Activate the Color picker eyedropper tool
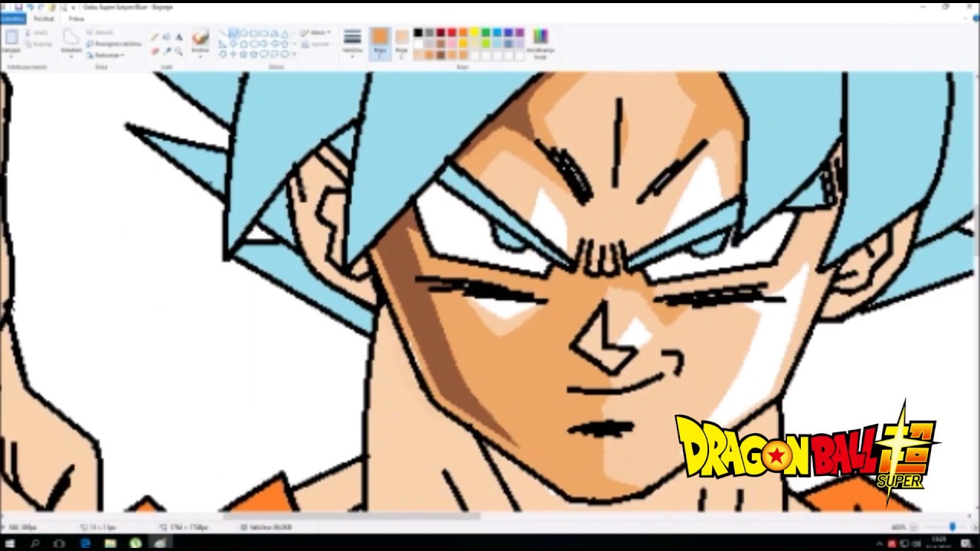This screenshot has height=551, width=980. tap(167, 50)
